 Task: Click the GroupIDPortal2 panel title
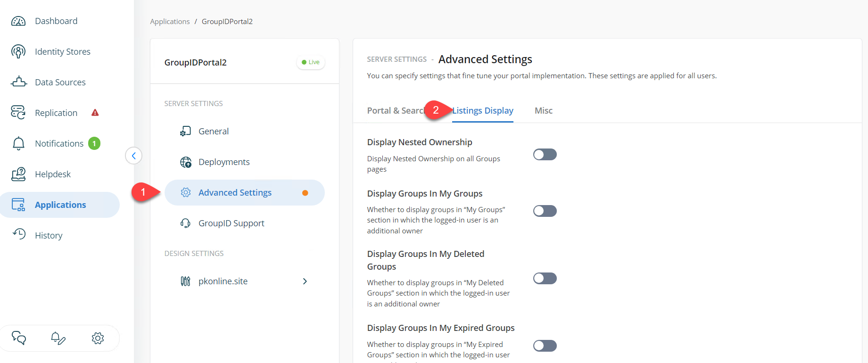195,63
